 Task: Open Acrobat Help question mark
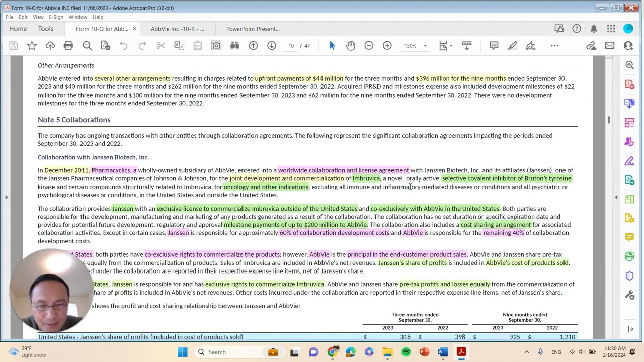coord(577,29)
